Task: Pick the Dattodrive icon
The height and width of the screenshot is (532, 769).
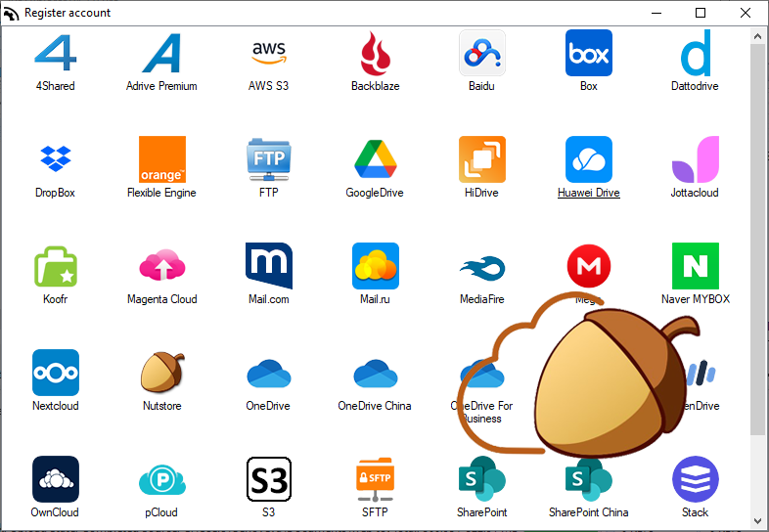Action: (696, 53)
